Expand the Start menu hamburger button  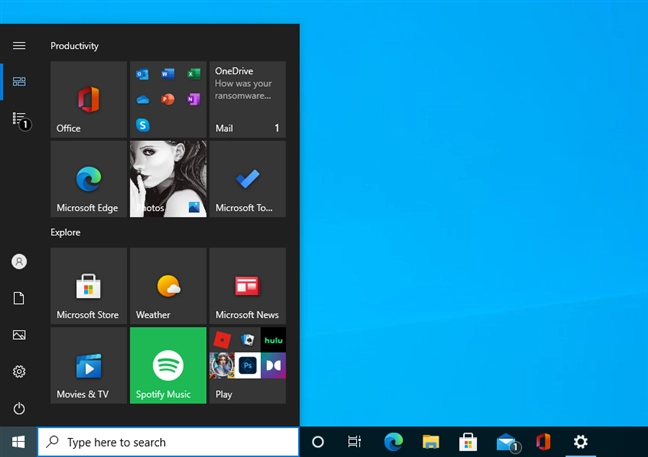19,45
